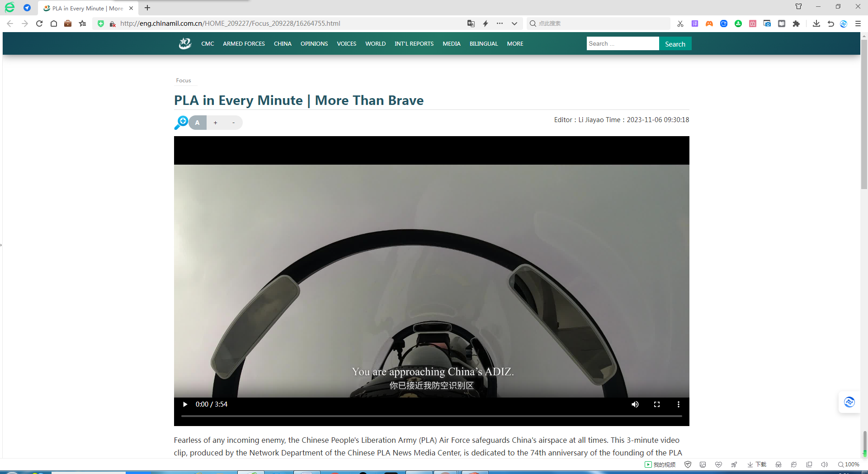Open the Focus breadcrumb link
868x474 pixels.
tap(184, 81)
